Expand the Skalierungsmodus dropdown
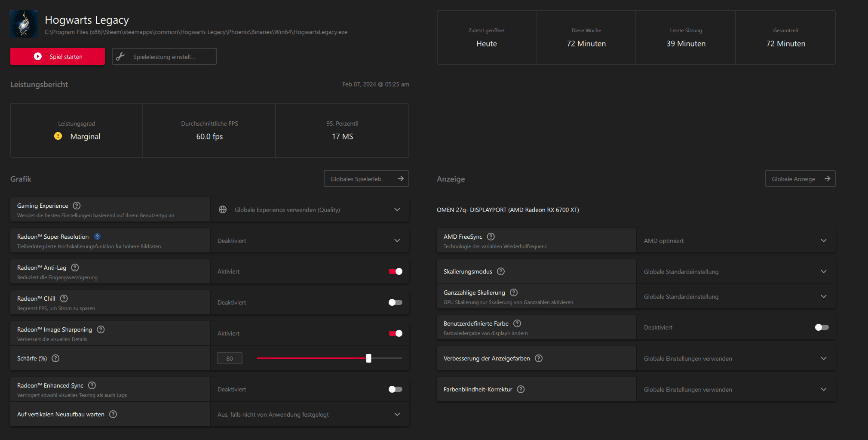The height and width of the screenshot is (440, 868). [736, 271]
